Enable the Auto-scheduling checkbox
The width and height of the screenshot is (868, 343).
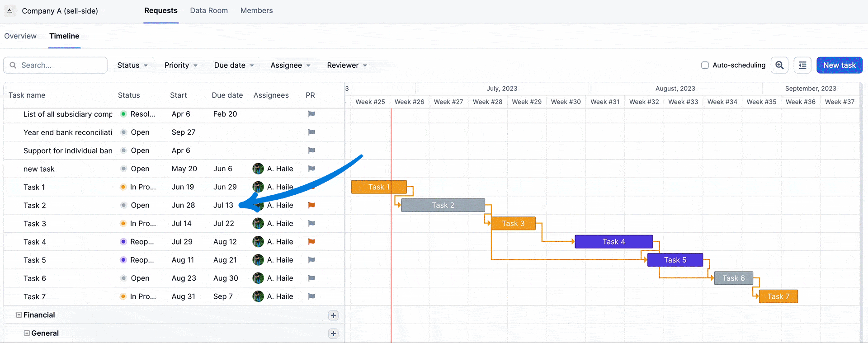pyautogui.click(x=705, y=65)
